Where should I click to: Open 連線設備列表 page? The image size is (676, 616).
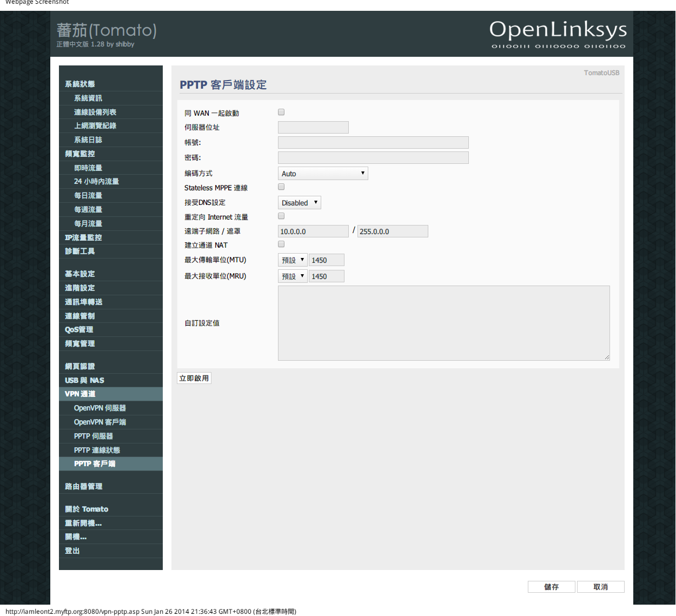point(111,112)
